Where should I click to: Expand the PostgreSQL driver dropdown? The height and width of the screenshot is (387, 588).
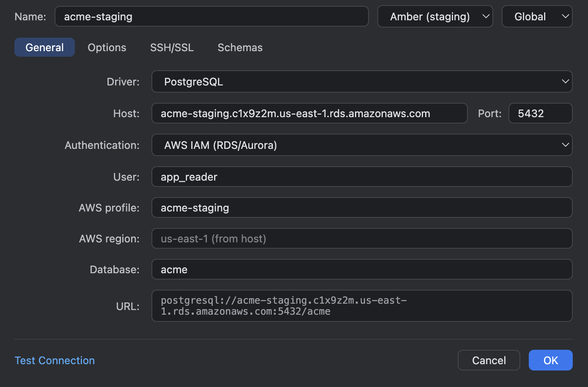tap(362, 82)
